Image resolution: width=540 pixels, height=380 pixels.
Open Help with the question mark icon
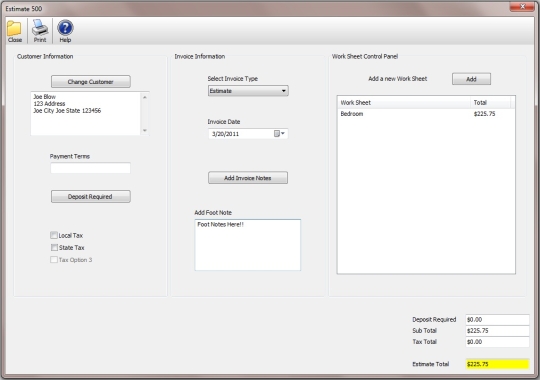pyautogui.click(x=65, y=31)
